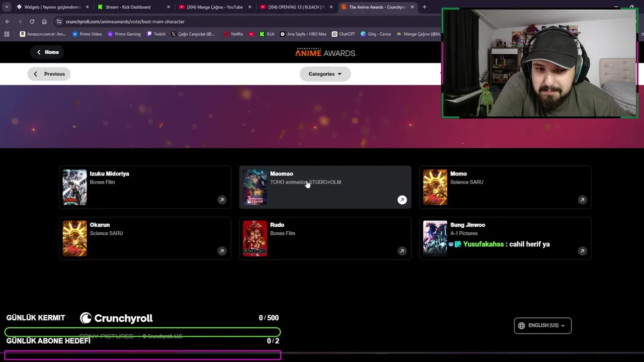Open the Ana Sayfa HBO Max bookmark
The width and height of the screenshot is (644, 362).
point(303,34)
